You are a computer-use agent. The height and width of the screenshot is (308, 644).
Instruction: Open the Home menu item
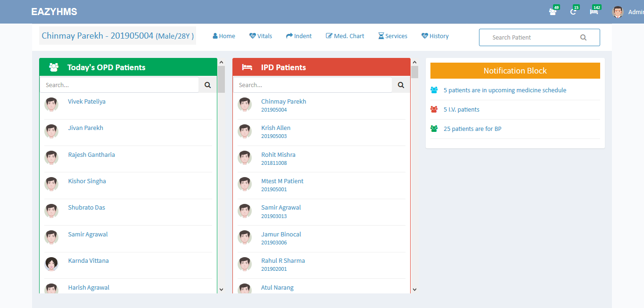(224, 36)
